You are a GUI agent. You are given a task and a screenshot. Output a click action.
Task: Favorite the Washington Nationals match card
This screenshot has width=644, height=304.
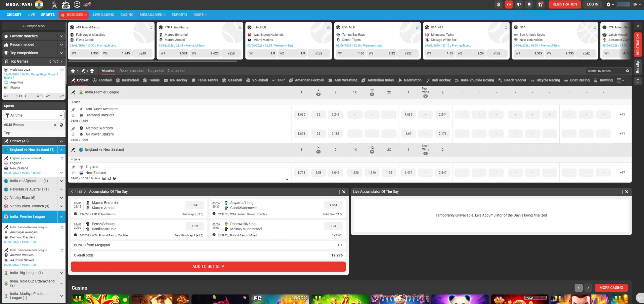(328, 27)
